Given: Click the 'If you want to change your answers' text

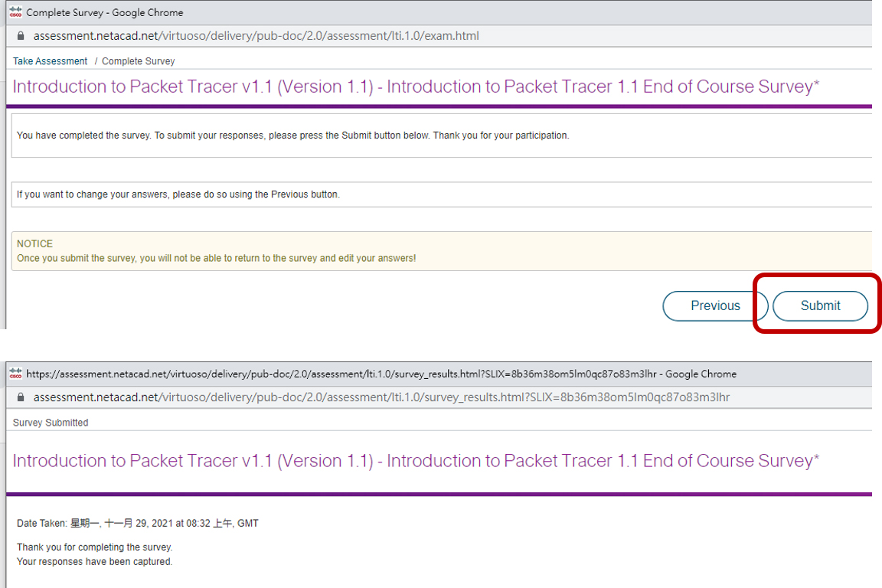Looking at the screenshot, I should point(178,194).
